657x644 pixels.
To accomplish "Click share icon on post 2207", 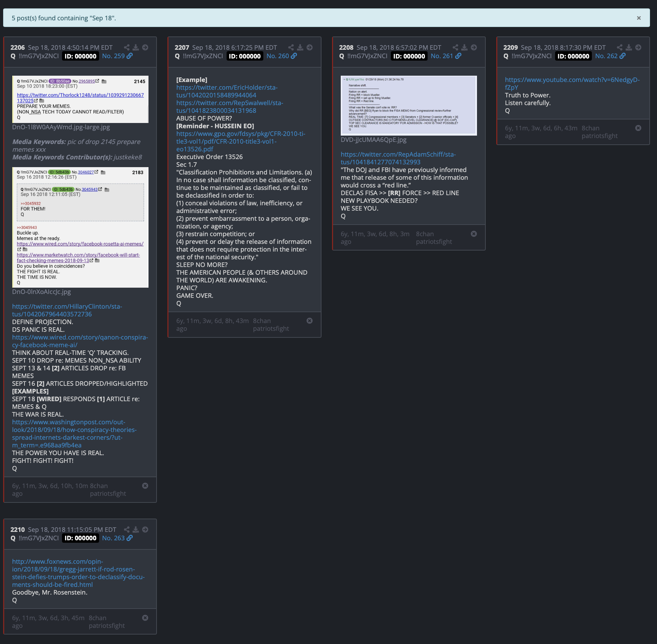I will pyautogui.click(x=291, y=47).
